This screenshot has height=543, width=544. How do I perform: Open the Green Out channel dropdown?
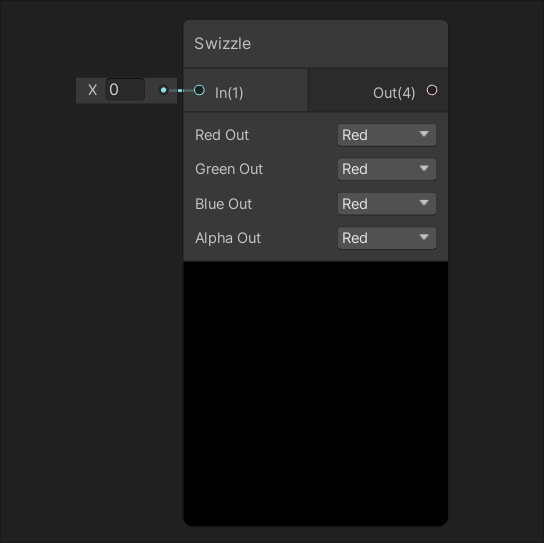387,169
